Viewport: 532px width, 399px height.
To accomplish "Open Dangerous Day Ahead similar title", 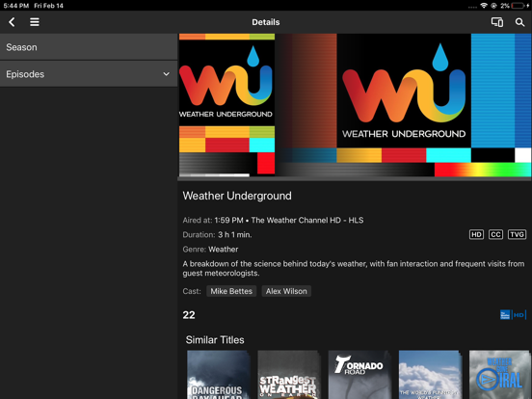I will (219, 375).
